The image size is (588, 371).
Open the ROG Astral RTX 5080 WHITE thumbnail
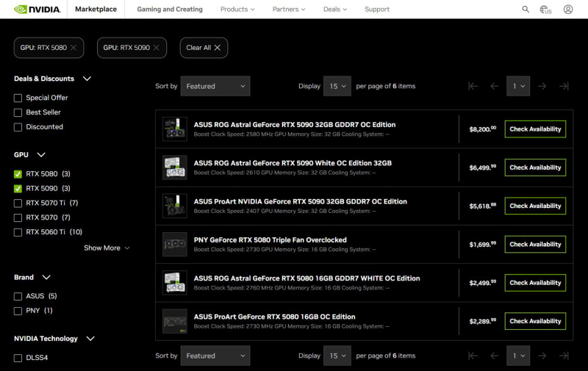pos(175,283)
